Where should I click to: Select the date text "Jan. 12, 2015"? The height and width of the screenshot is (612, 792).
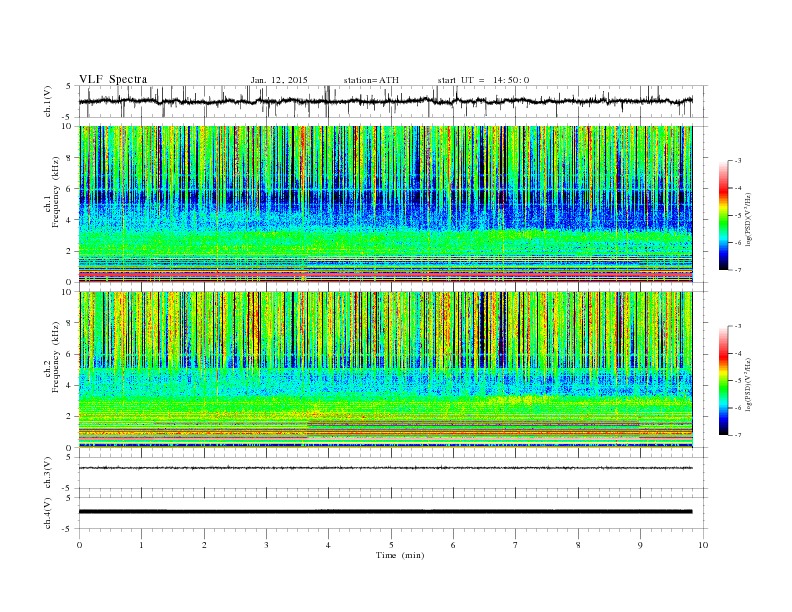click(x=279, y=80)
